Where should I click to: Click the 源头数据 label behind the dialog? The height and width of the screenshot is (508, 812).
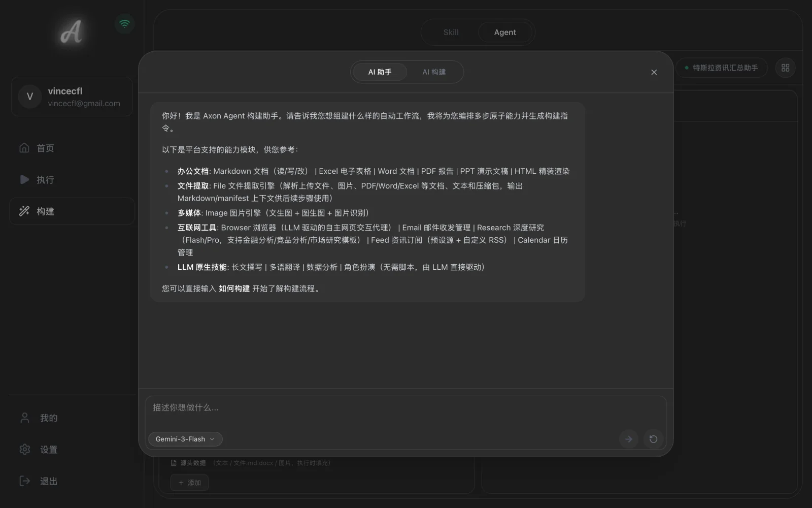[193, 463]
